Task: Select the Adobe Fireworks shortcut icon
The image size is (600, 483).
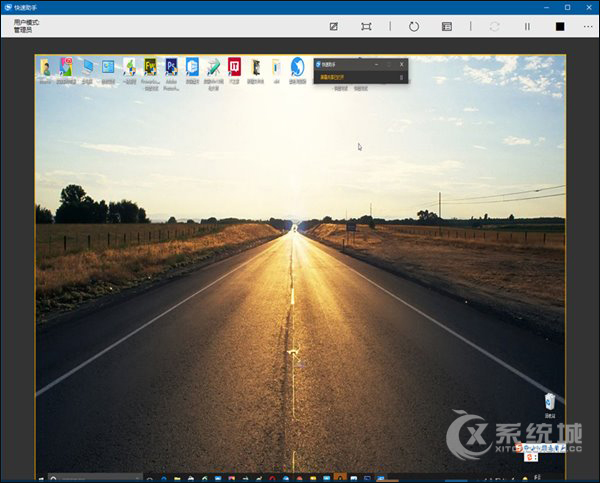Action: click(150, 67)
